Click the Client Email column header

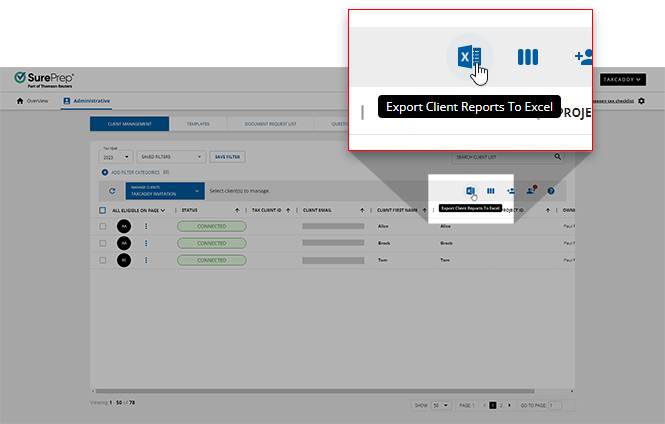317,210
